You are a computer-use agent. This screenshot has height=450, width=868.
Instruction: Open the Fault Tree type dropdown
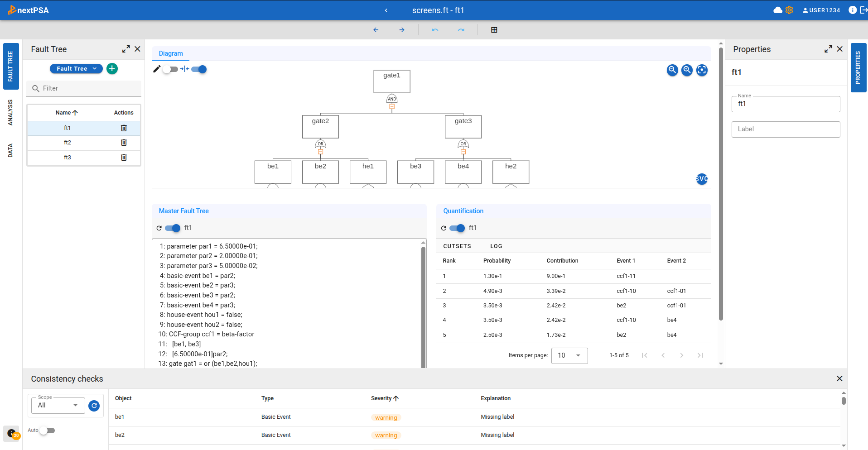pyautogui.click(x=76, y=68)
